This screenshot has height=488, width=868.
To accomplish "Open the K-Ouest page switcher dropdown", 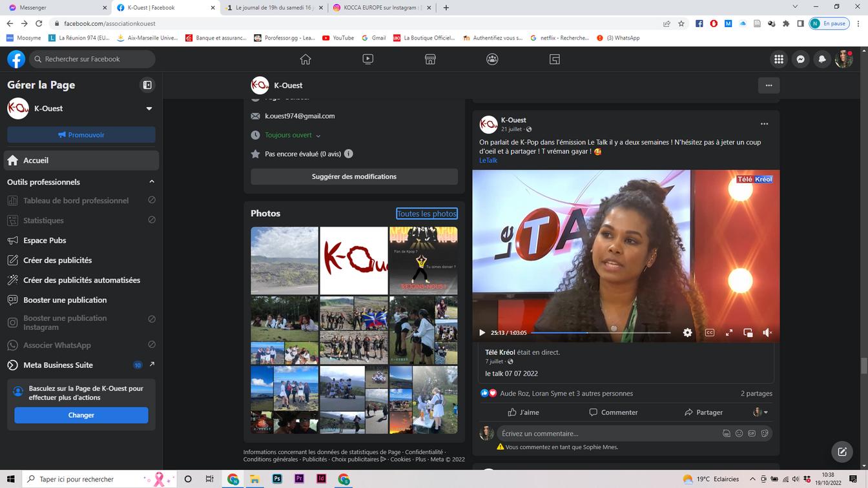I will coord(149,108).
